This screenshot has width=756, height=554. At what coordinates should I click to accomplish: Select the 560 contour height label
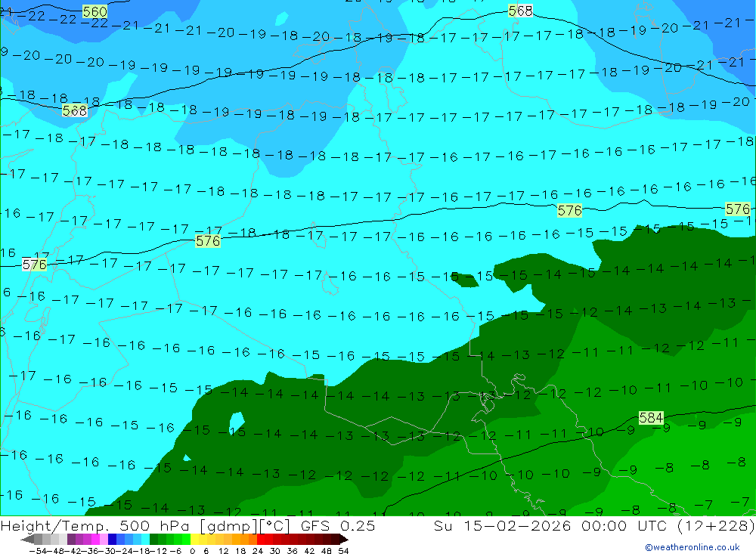tap(94, 11)
